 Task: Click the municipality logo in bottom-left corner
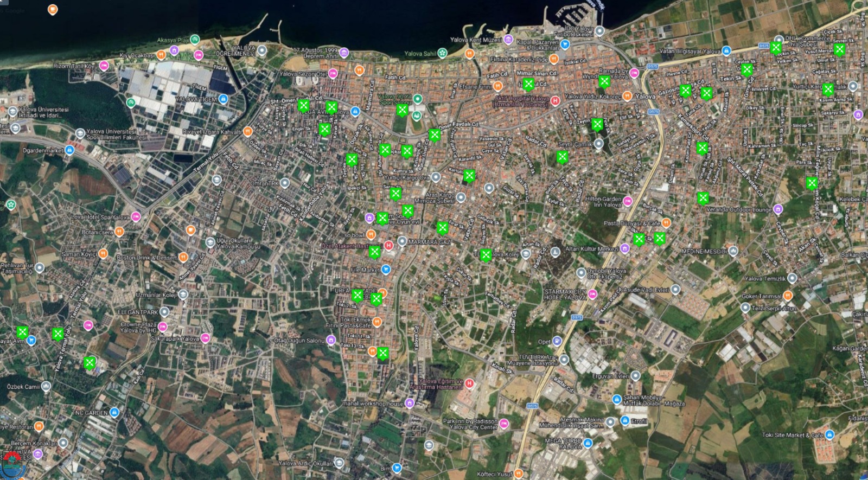click(x=12, y=464)
